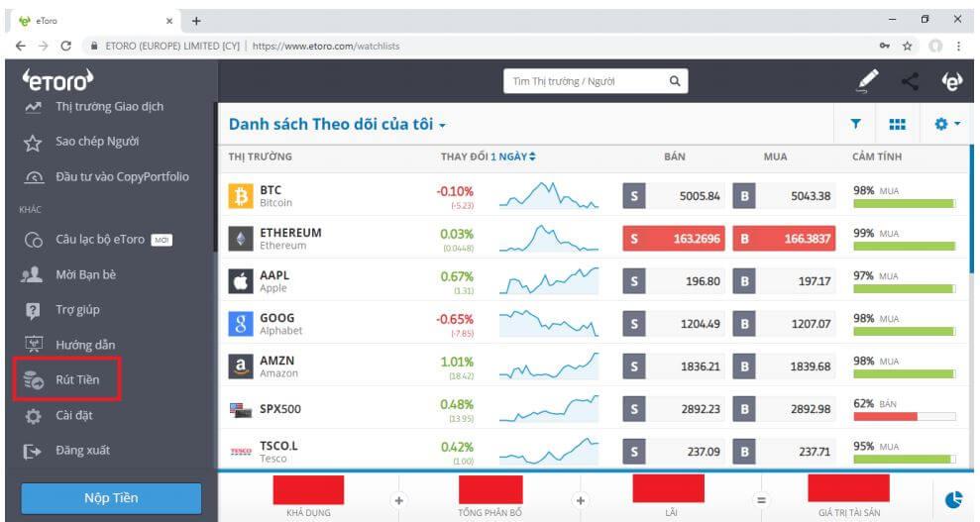Click the ETHEREUM market name
The width and height of the screenshot is (980, 522).
coord(290,233)
